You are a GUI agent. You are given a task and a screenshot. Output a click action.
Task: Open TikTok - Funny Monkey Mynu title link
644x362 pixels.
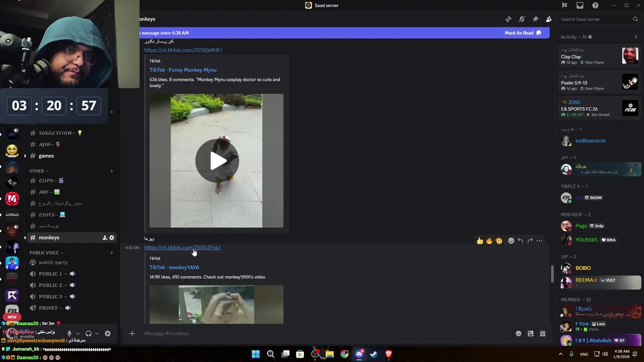(183, 70)
